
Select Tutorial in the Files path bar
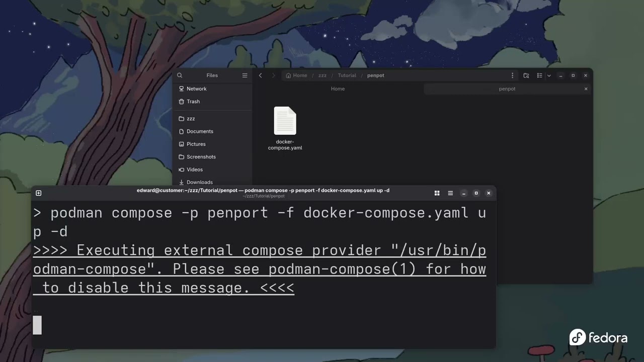click(347, 75)
